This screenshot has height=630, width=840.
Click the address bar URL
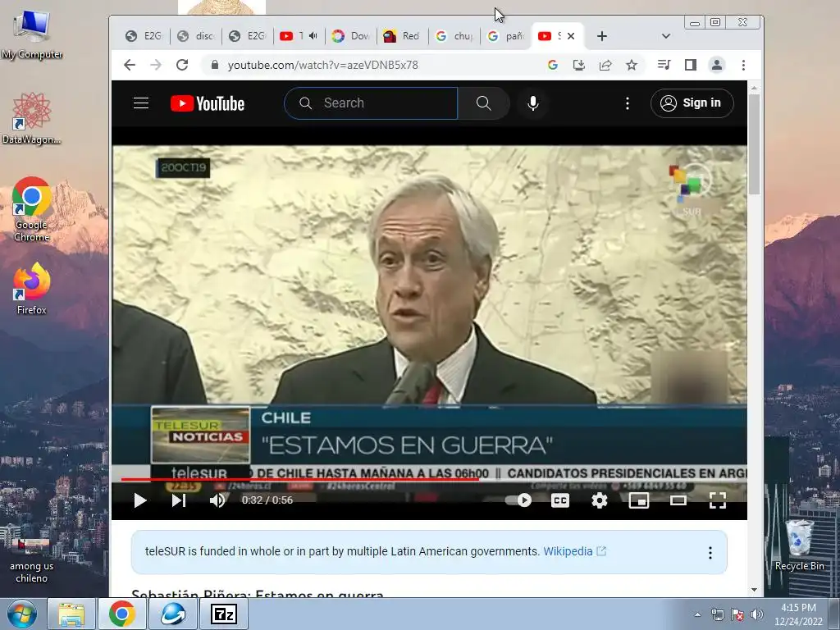click(322, 65)
